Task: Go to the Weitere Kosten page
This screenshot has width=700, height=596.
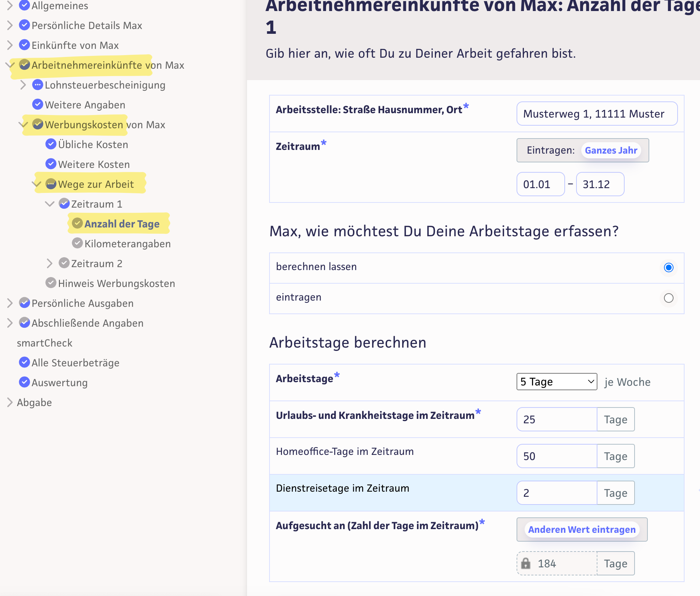Action: tap(94, 164)
